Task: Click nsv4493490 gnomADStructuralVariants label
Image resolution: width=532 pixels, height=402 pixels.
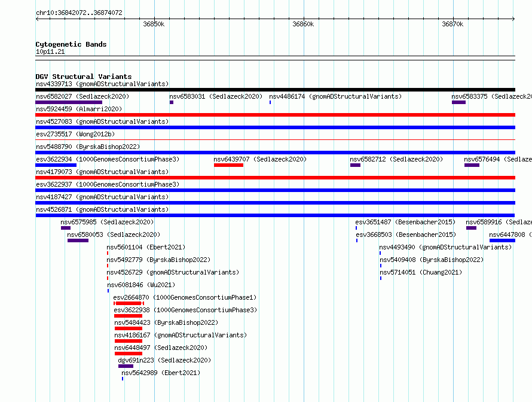Action: coord(445,247)
